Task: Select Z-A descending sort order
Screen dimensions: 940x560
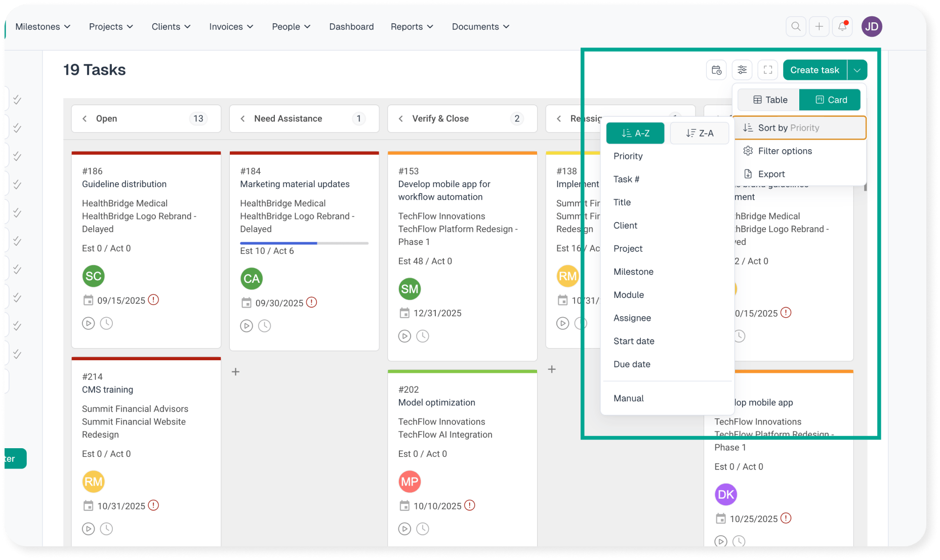Action: point(700,134)
